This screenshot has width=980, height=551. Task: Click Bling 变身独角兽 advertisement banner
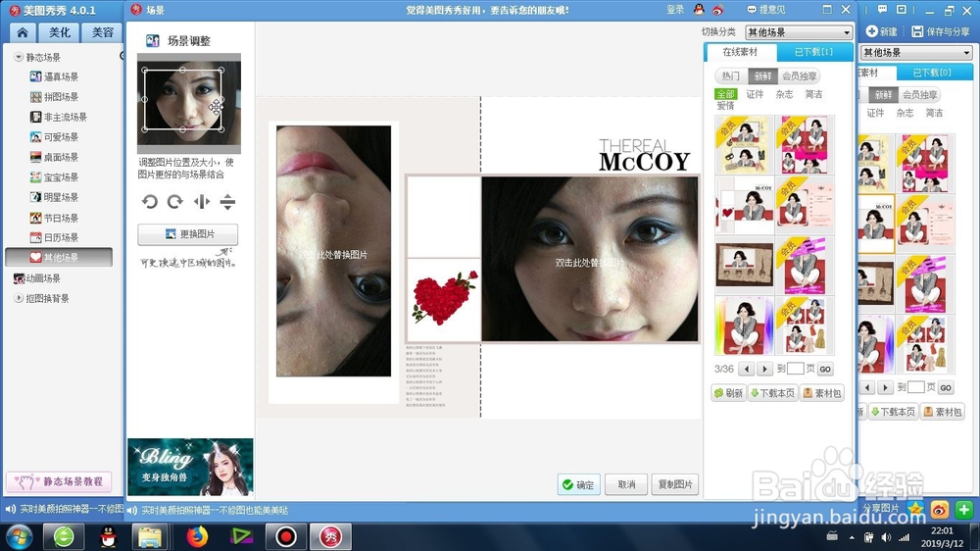[x=191, y=468]
